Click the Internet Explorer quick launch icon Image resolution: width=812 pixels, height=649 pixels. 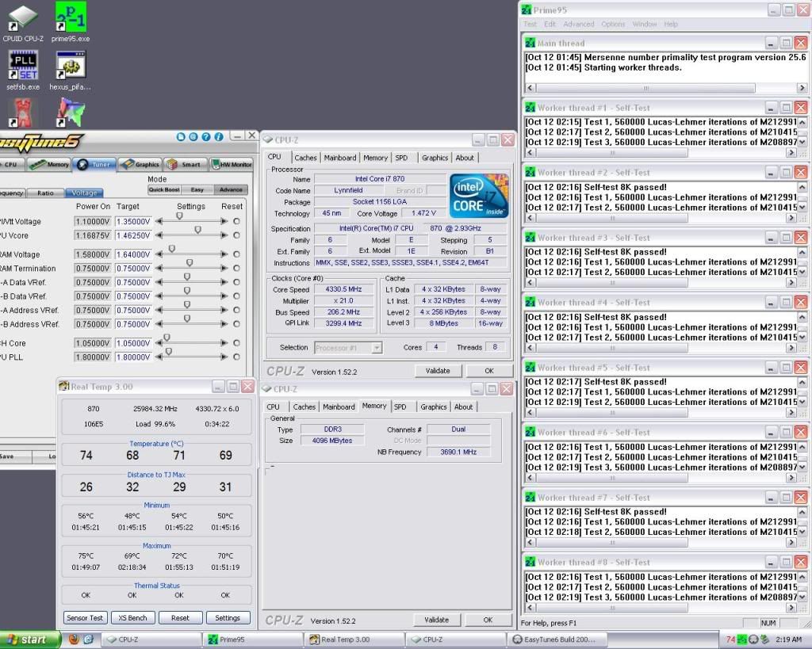(88, 639)
